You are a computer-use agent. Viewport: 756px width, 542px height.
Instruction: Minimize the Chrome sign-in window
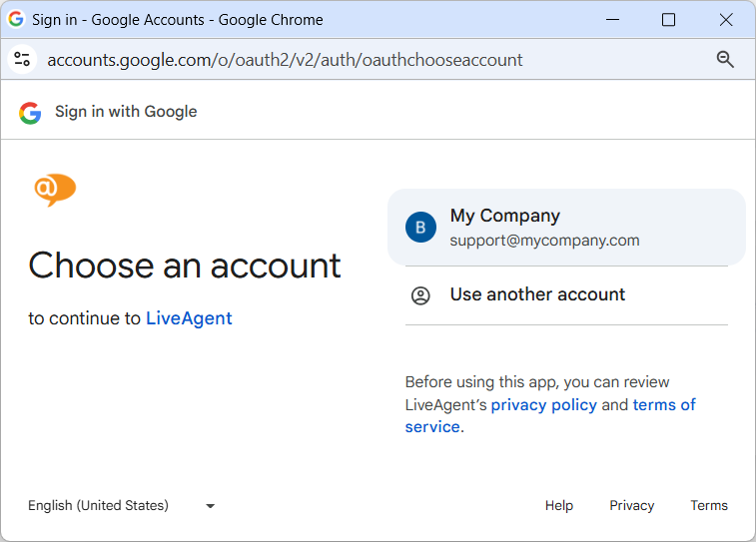click(x=610, y=20)
